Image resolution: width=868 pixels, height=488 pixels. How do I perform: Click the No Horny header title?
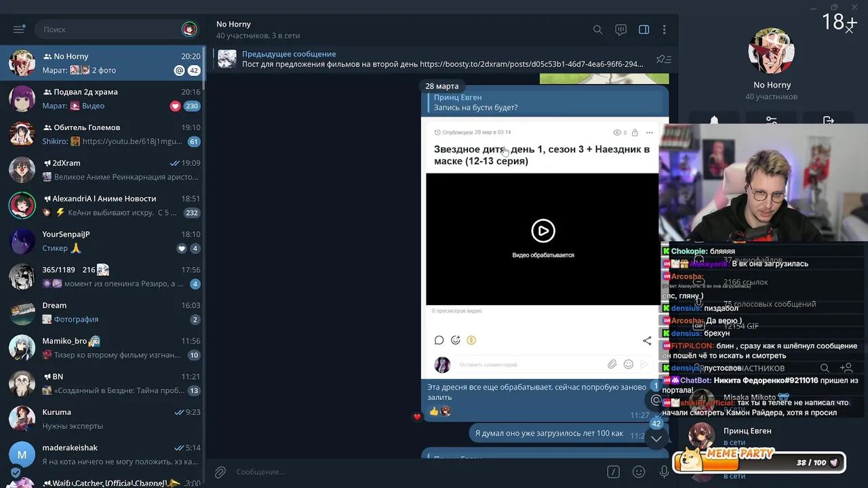click(x=233, y=24)
